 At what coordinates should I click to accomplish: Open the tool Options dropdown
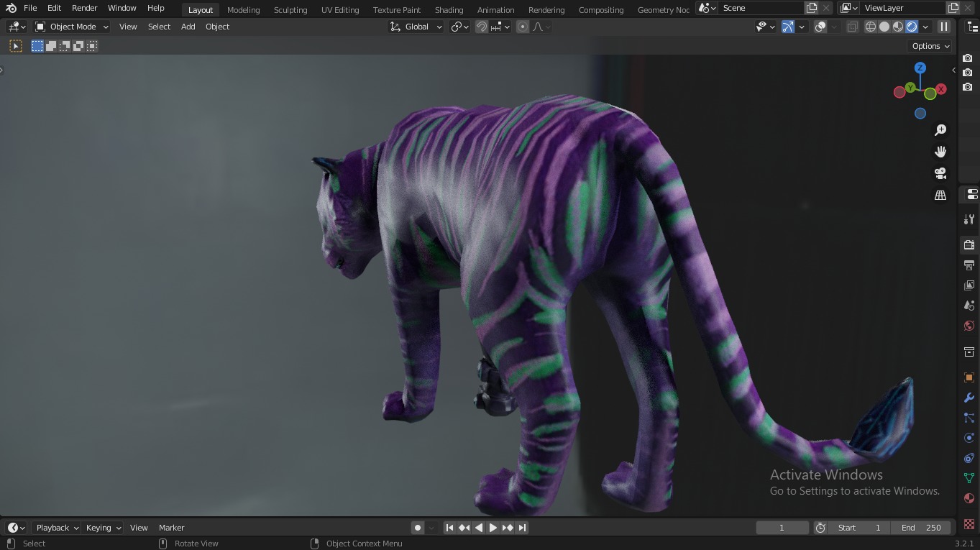point(930,46)
